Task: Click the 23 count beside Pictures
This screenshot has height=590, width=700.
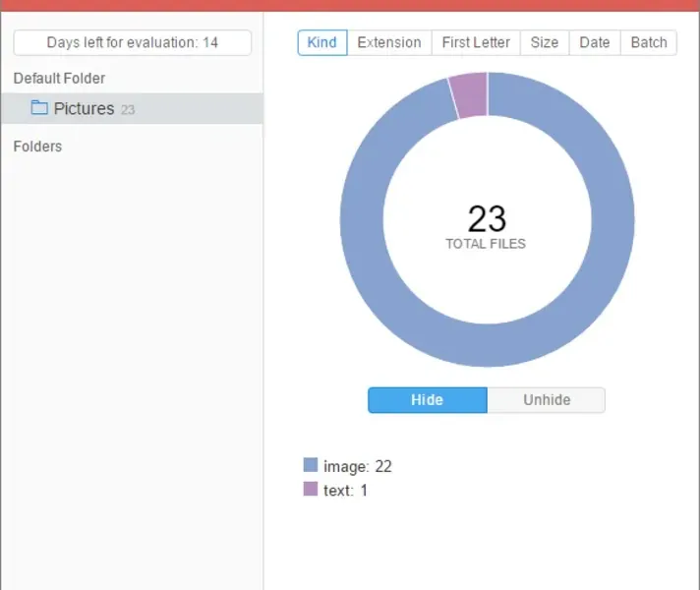Action: [128, 110]
